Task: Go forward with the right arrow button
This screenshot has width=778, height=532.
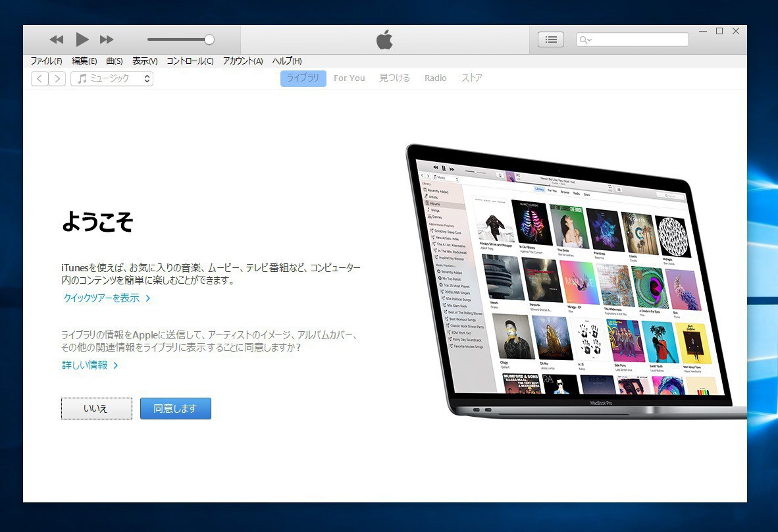Action: coord(57,78)
